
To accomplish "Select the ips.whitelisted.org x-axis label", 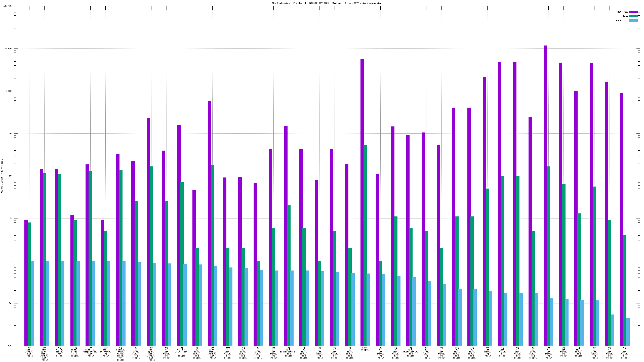I will pos(411,352).
